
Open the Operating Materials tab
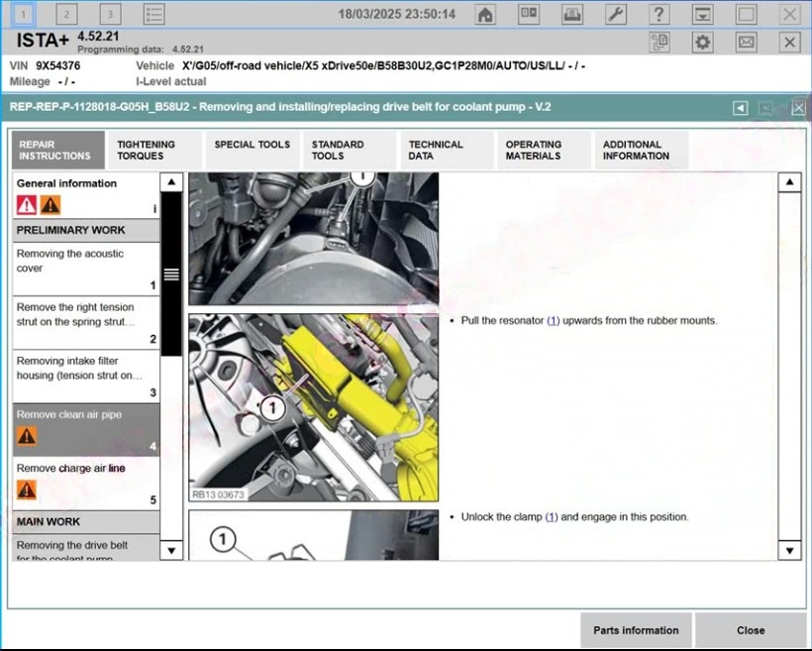pos(544,150)
